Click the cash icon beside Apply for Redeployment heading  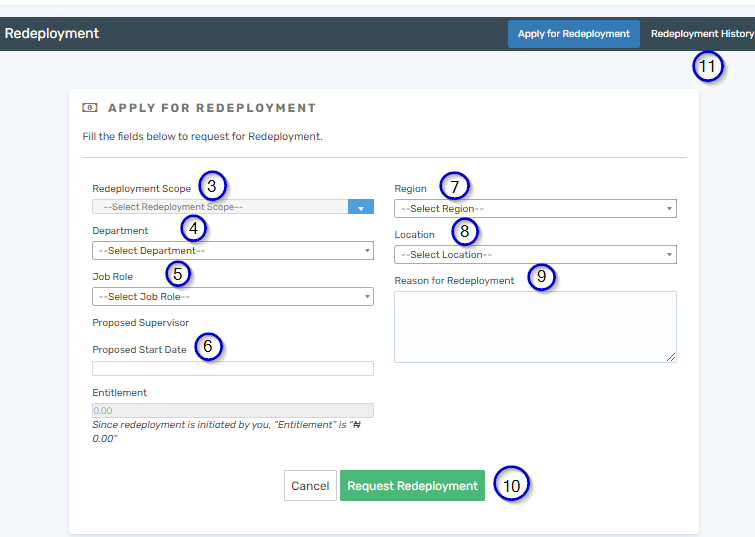tap(90, 108)
